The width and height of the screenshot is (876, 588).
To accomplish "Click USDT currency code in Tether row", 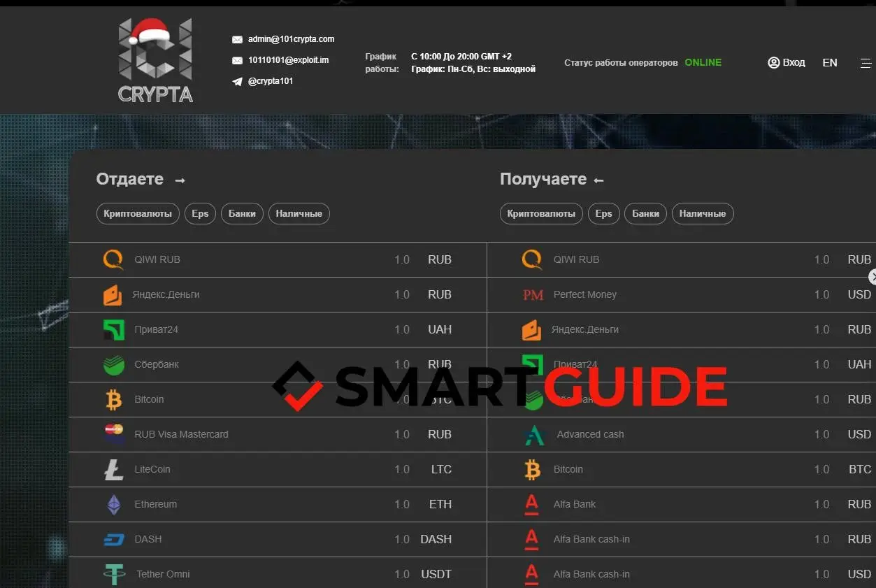I will tap(436, 574).
